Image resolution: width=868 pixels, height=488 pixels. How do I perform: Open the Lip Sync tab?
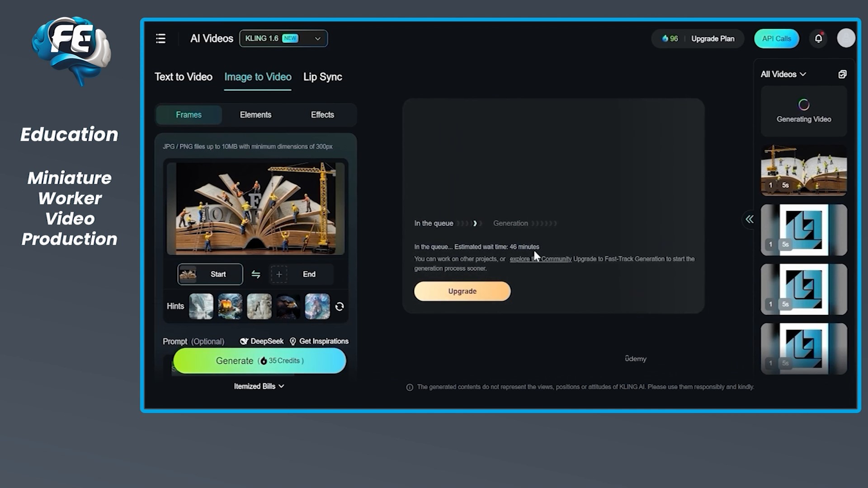click(322, 77)
